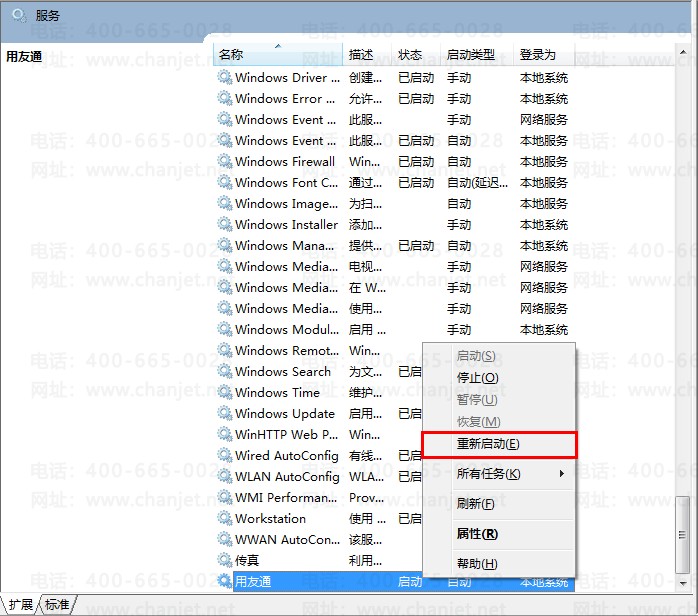The height and width of the screenshot is (616, 698).
Task: Select the Windows Modul... service name
Action: pyautogui.click(x=287, y=330)
